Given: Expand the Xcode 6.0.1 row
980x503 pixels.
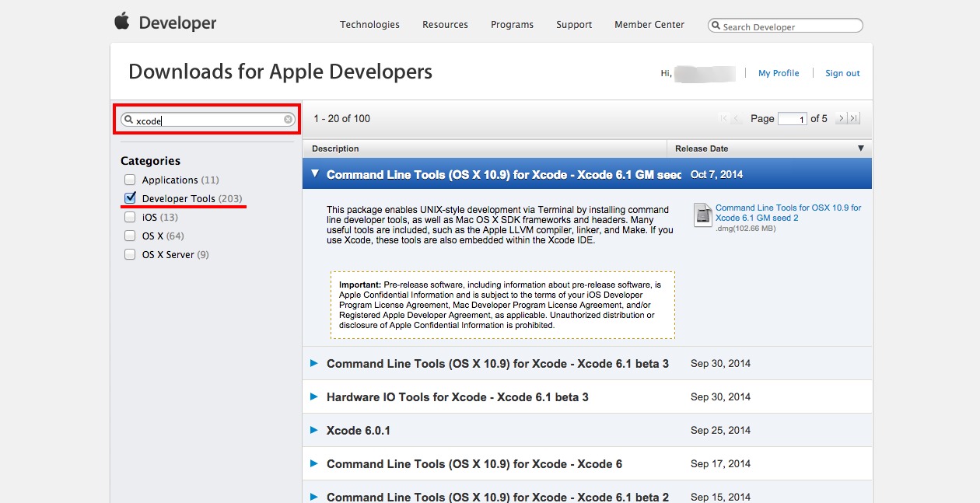Looking at the screenshot, I should [314, 430].
